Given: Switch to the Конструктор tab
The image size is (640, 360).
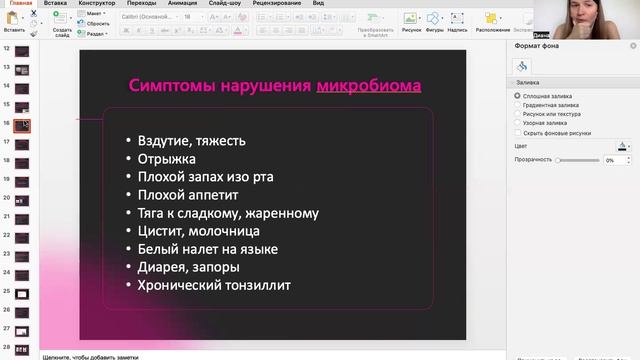Looking at the screenshot, I should (x=97, y=3).
